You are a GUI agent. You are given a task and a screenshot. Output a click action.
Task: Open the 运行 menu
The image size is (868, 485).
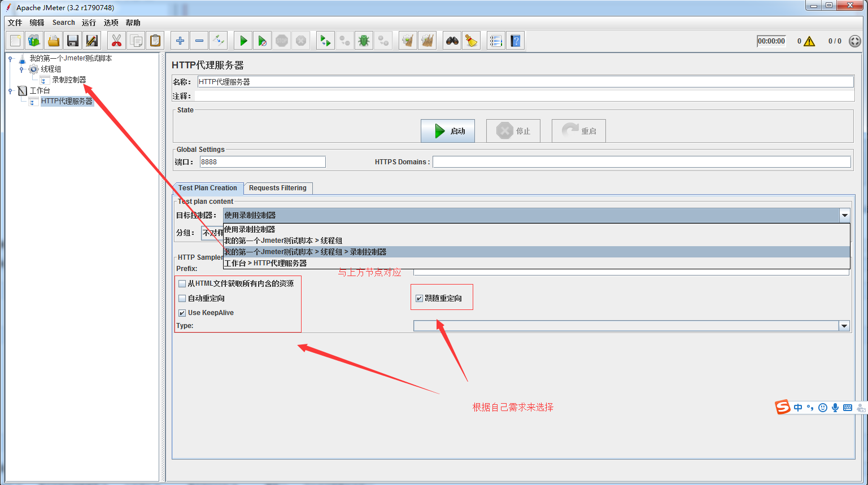pos(89,23)
